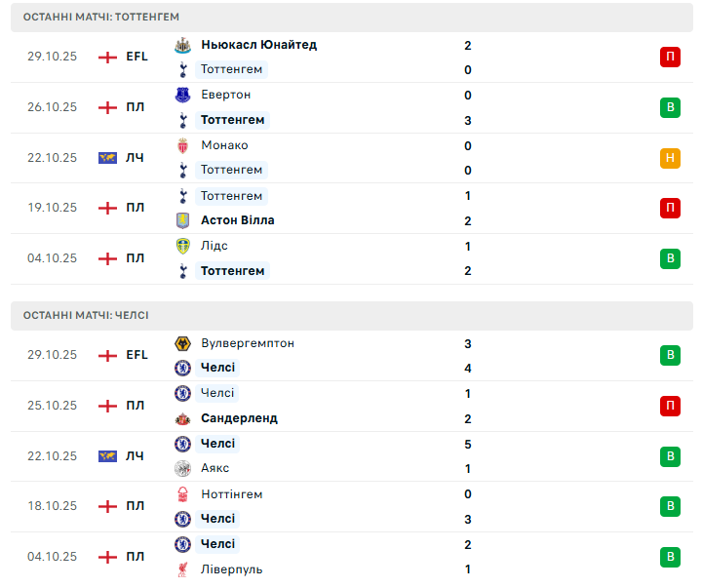Image resolution: width=702 pixels, height=588 pixels.
Task: Click the Newcastle United club crest
Action: tap(181, 45)
